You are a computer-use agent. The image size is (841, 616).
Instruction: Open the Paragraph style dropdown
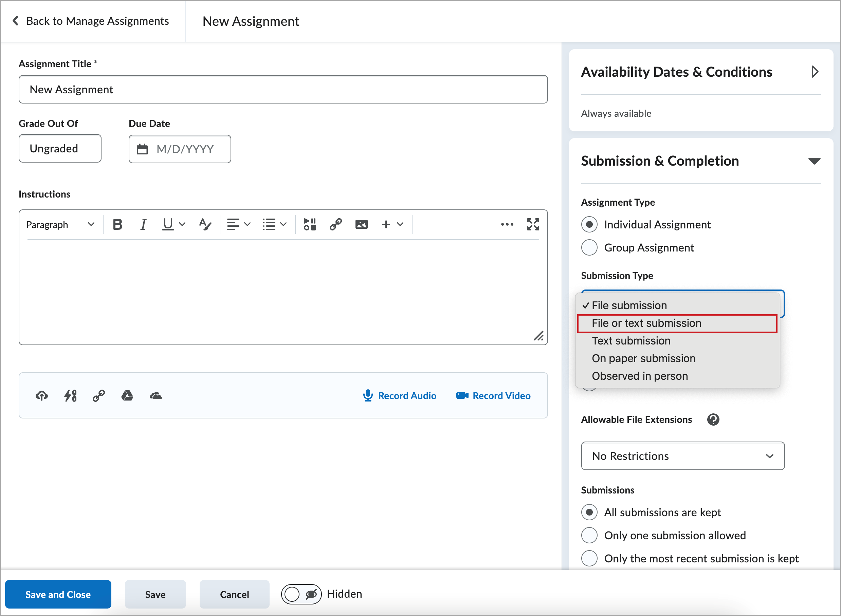click(60, 224)
